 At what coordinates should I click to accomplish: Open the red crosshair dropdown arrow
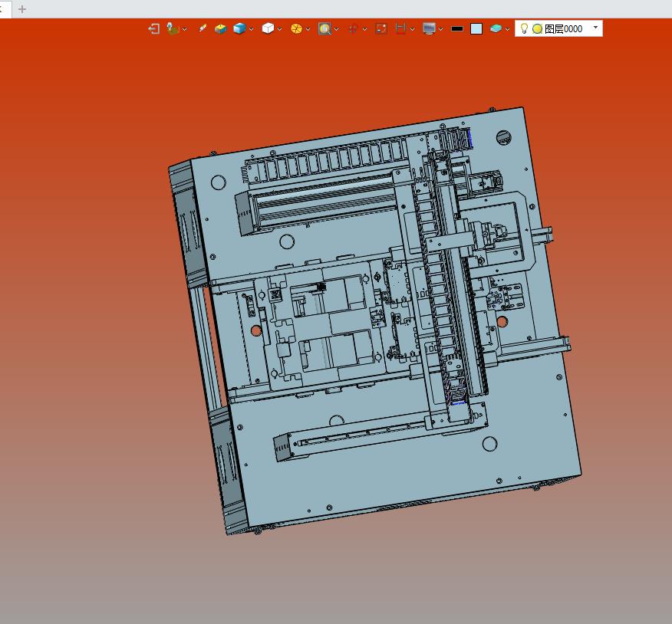[x=364, y=30]
